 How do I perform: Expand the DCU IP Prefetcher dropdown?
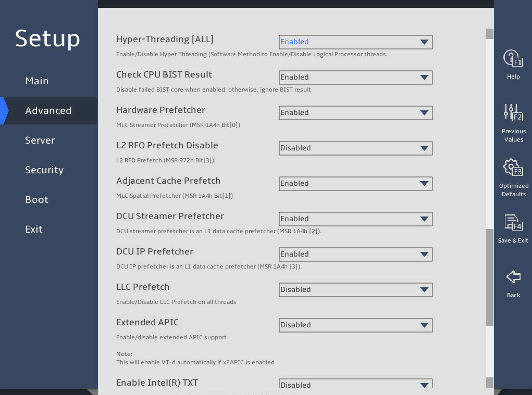(355, 254)
